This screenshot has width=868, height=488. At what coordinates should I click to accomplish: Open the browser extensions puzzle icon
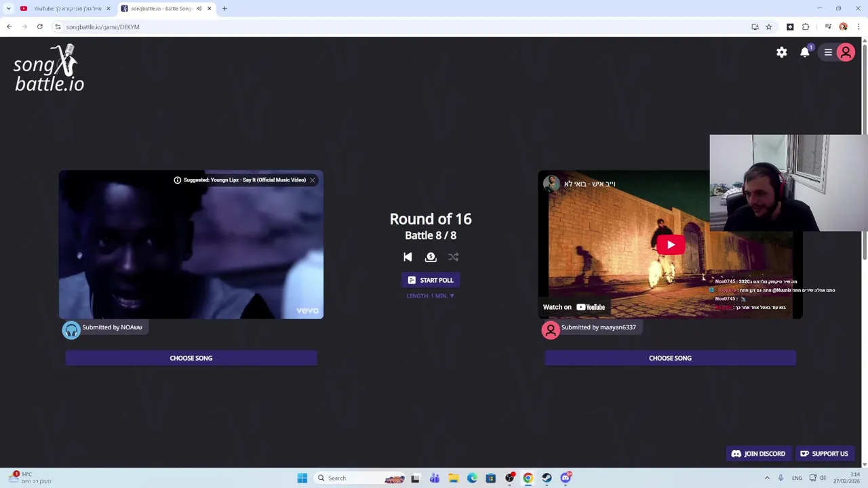pyautogui.click(x=806, y=26)
